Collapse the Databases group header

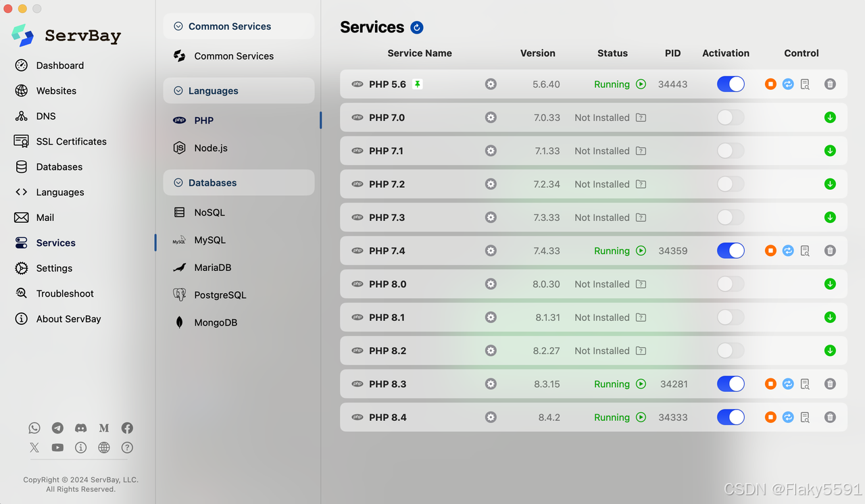239,182
